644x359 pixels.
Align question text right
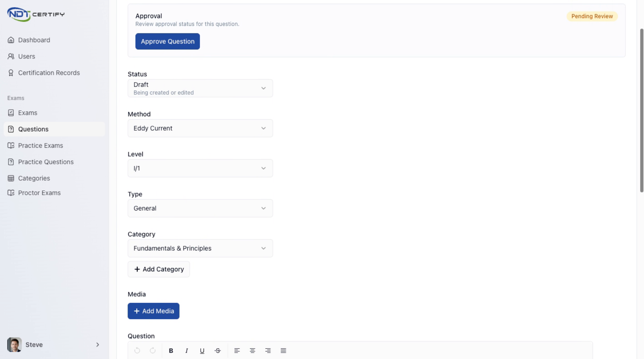(x=268, y=351)
